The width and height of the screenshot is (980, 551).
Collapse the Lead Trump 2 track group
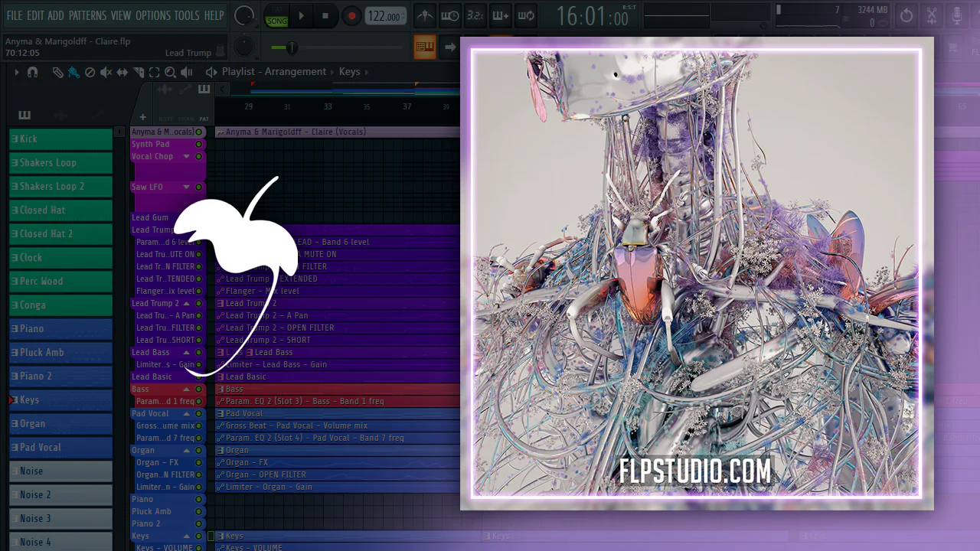pyautogui.click(x=186, y=303)
